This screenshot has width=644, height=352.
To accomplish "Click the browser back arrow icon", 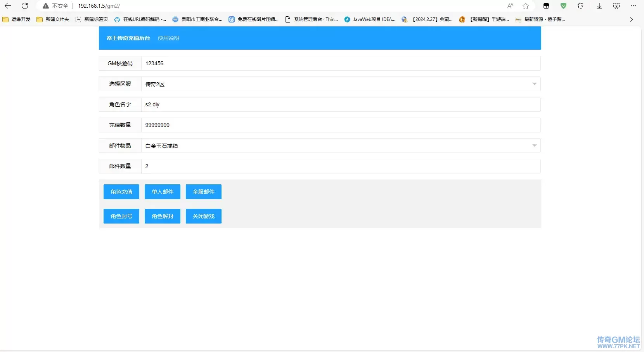I will click(x=8, y=6).
